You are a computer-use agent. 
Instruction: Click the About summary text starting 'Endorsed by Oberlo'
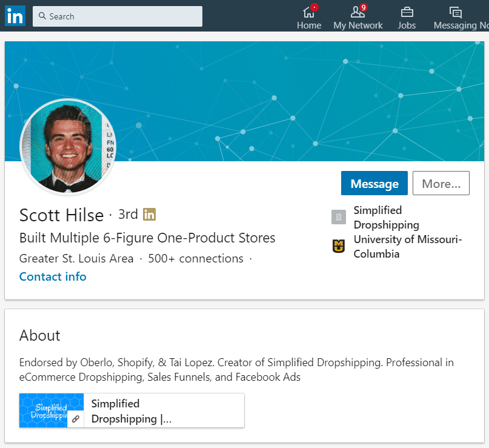tap(236, 370)
